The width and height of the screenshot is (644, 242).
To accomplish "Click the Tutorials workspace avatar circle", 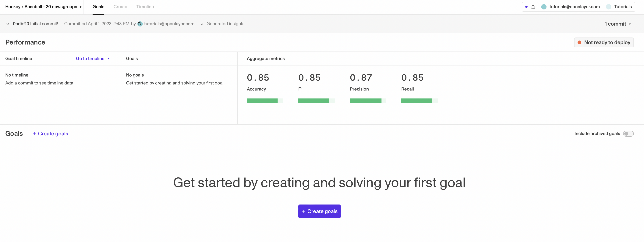I will click(608, 7).
